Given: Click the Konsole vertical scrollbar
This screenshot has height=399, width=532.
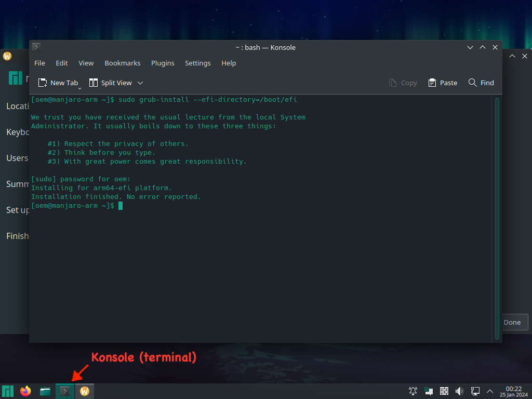Looking at the screenshot, I should [497, 219].
